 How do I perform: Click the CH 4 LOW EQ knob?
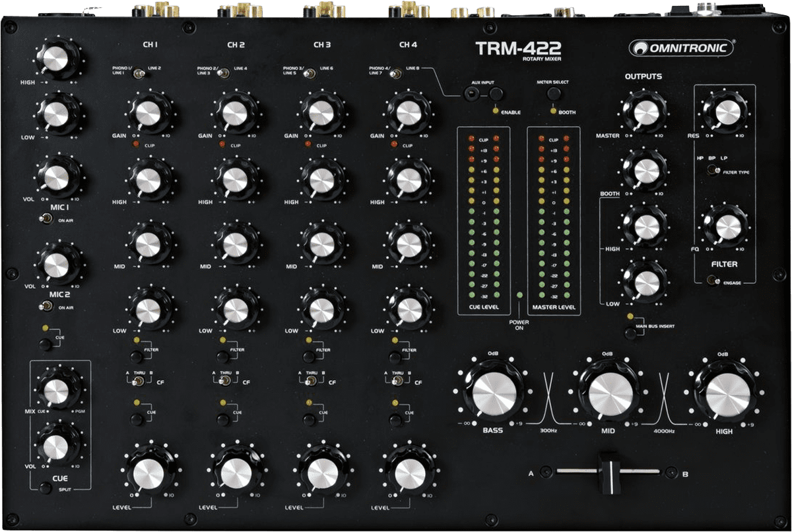click(x=408, y=308)
